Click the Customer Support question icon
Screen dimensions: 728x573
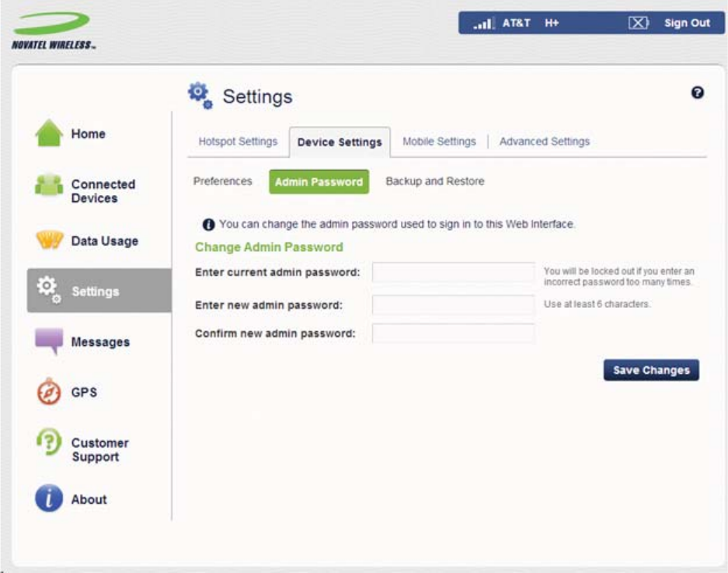pyautogui.click(x=49, y=442)
